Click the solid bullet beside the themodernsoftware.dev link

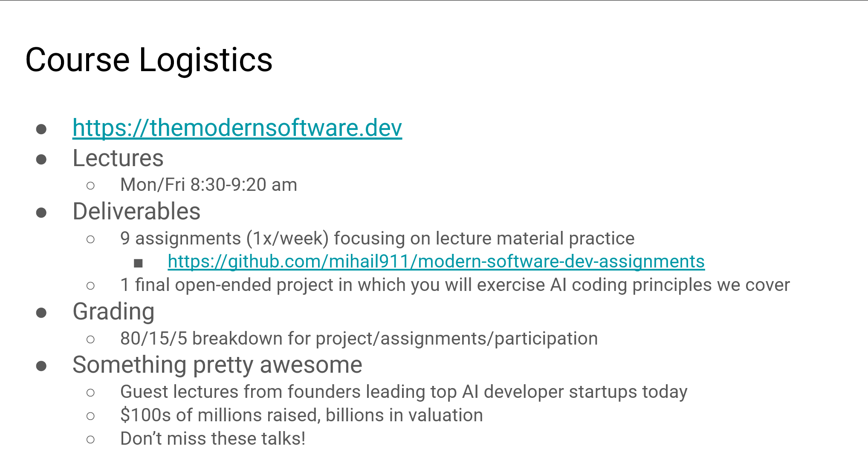(41, 129)
